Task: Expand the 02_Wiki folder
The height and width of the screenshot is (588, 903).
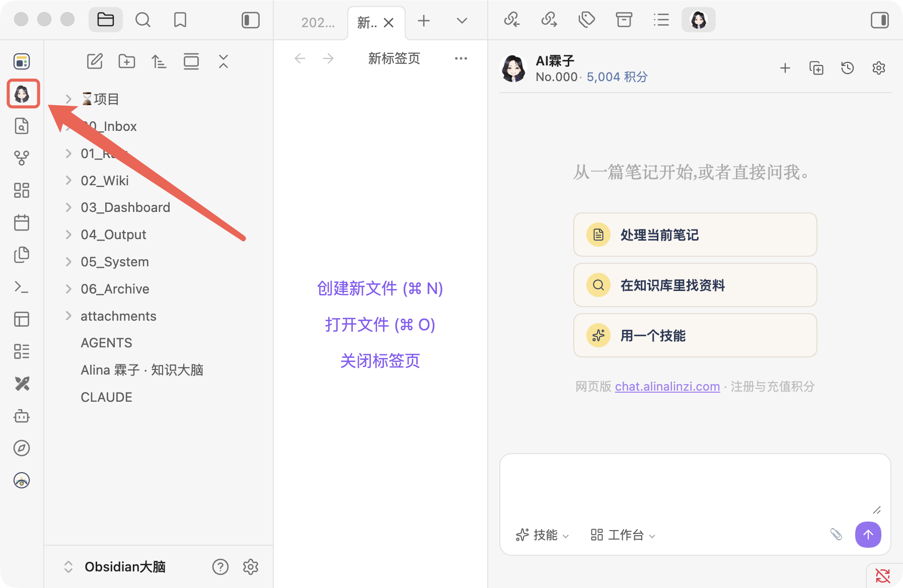Action: click(x=68, y=180)
